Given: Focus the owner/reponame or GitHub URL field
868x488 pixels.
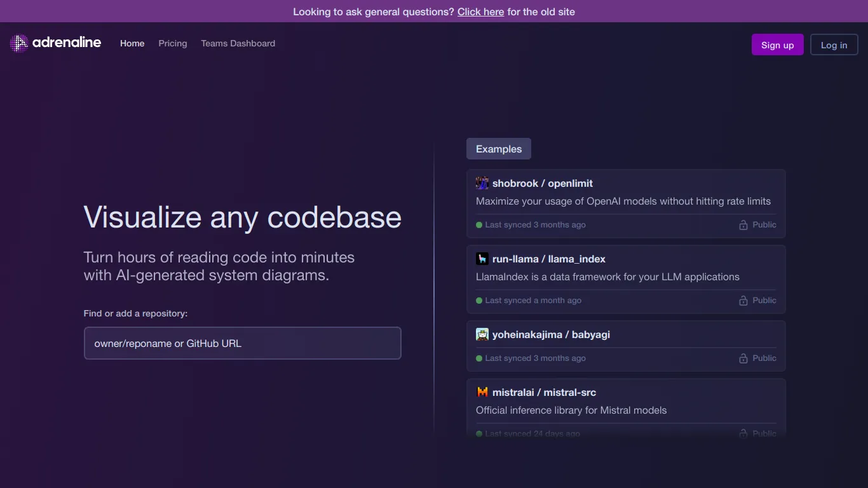Looking at the screenshot, I should pos(243,343).
